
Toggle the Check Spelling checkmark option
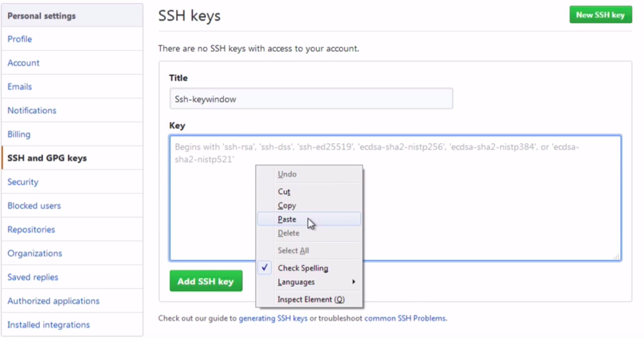click(303, 268)
